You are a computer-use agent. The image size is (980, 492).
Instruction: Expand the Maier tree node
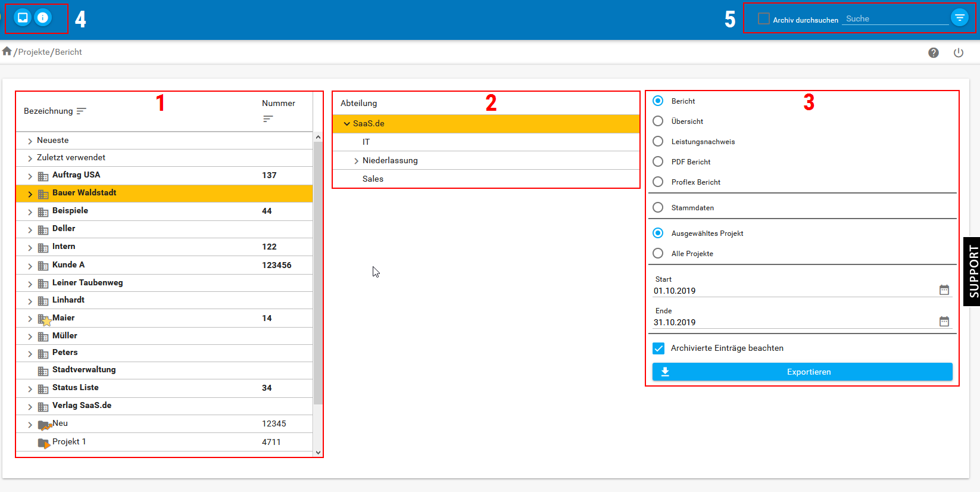click(x=30, y=319)
